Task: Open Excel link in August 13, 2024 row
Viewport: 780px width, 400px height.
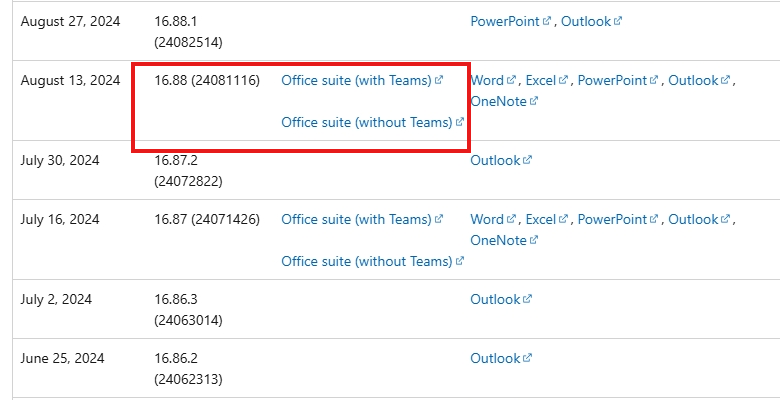Action: tap(547, 80)
